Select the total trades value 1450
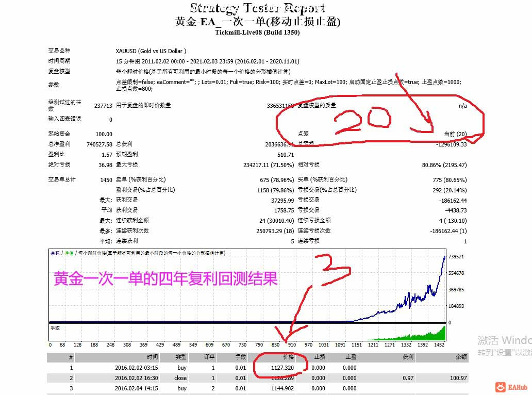The width and height of the screenshot is (532, 395). click(x=106, y=180)
